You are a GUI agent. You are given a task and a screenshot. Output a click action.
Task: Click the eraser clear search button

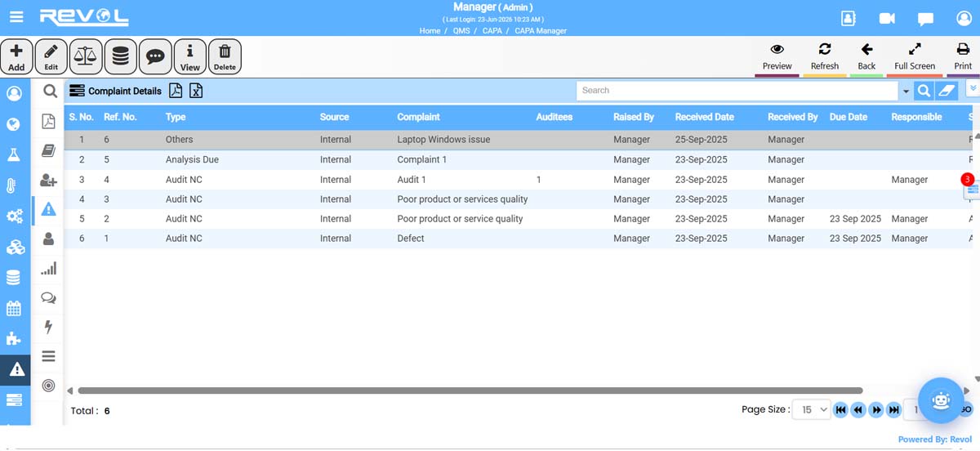[x=946, y=91]
